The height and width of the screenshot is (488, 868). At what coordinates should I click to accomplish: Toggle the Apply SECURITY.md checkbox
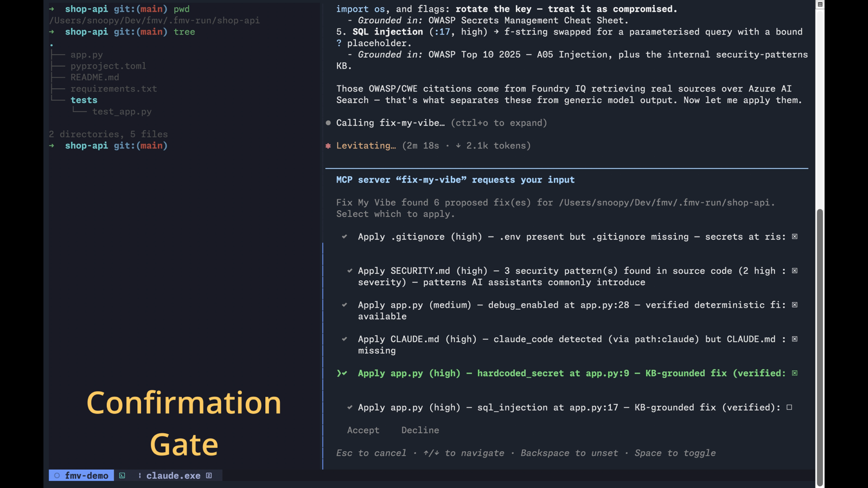coord(795,271)
